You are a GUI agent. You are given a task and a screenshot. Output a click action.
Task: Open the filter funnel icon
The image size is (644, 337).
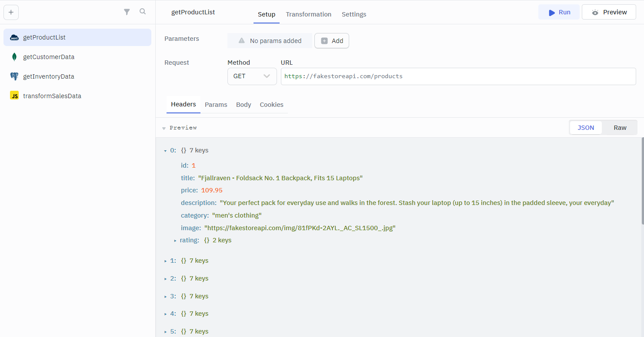point(127,12)
